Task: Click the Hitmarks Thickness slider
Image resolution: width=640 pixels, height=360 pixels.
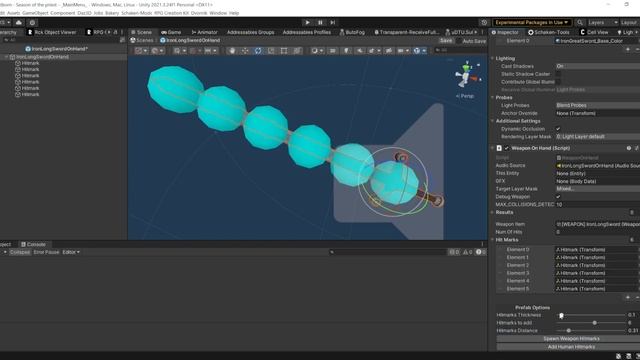Action: point(591,315)
